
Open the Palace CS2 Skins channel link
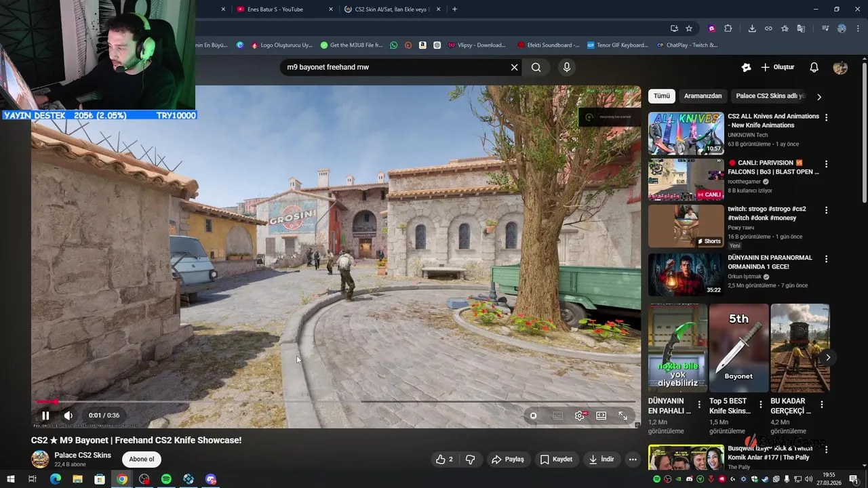tap(83, 455)
